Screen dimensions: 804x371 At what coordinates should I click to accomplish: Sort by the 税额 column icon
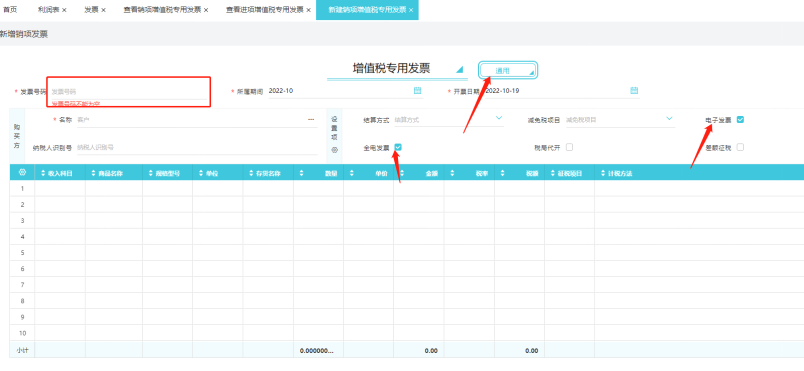pyautogui.click(x=502, y=174)
